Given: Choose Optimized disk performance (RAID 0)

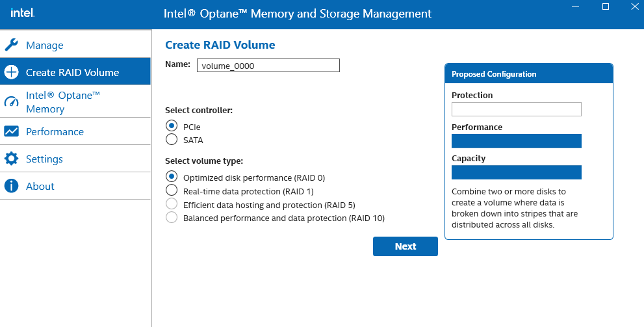Looking at the screenshot, I should (172, 177).
